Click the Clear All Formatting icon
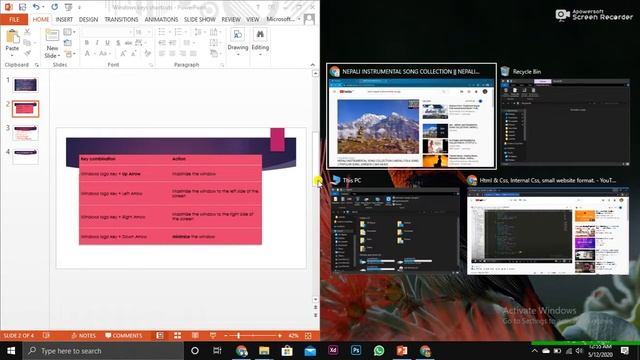 coord(148,53)
